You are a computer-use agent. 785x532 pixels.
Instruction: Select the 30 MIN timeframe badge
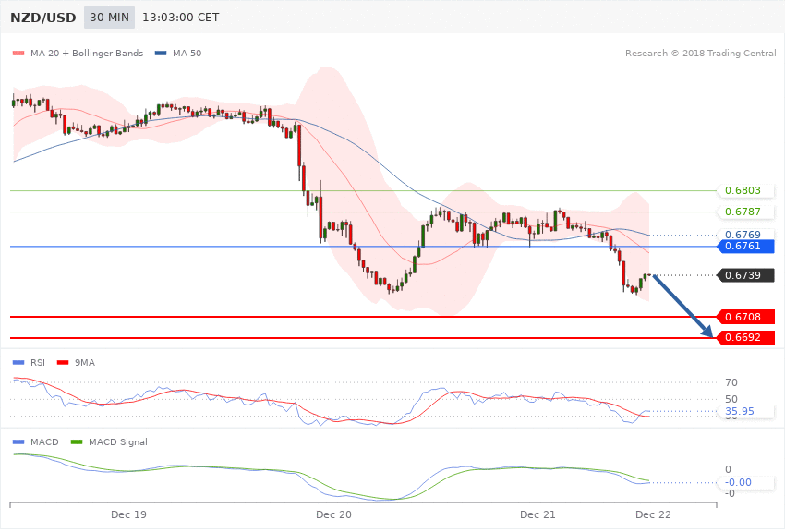[x=109, y=18]
